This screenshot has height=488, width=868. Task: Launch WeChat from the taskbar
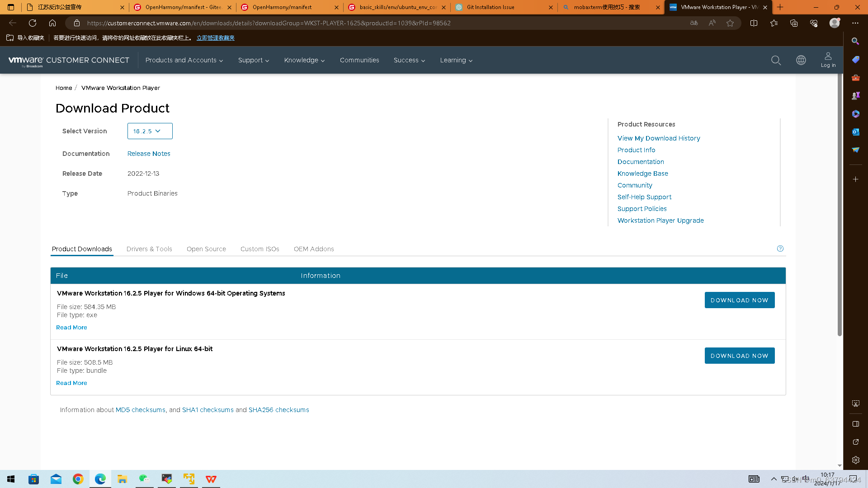[144, 479]
